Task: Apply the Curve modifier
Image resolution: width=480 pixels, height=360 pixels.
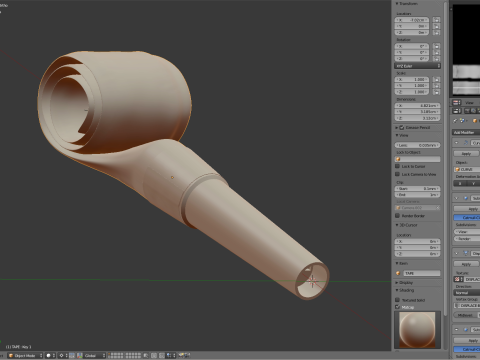Action: coord(467,154)
